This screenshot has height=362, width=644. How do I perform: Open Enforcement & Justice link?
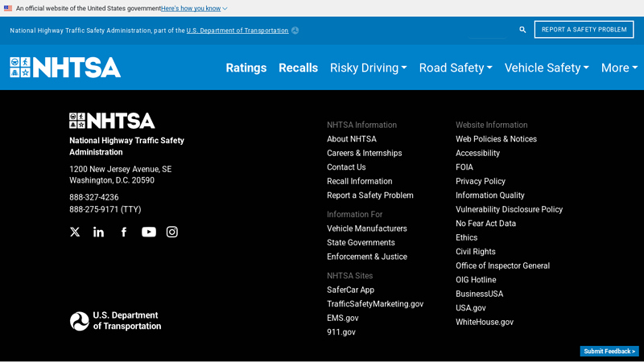(x=367, y=257)
